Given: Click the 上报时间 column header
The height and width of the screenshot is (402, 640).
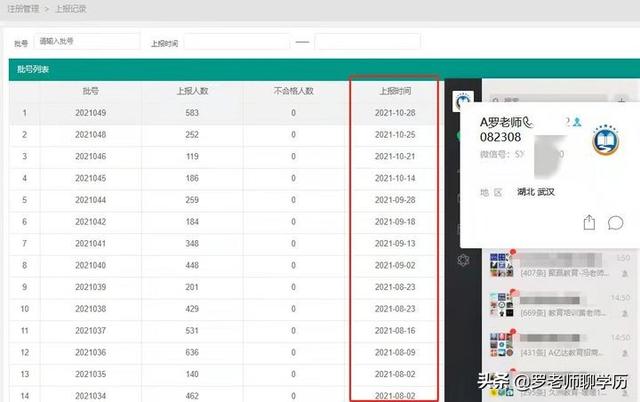Looking at the screenshot, I should pos(394,91).
